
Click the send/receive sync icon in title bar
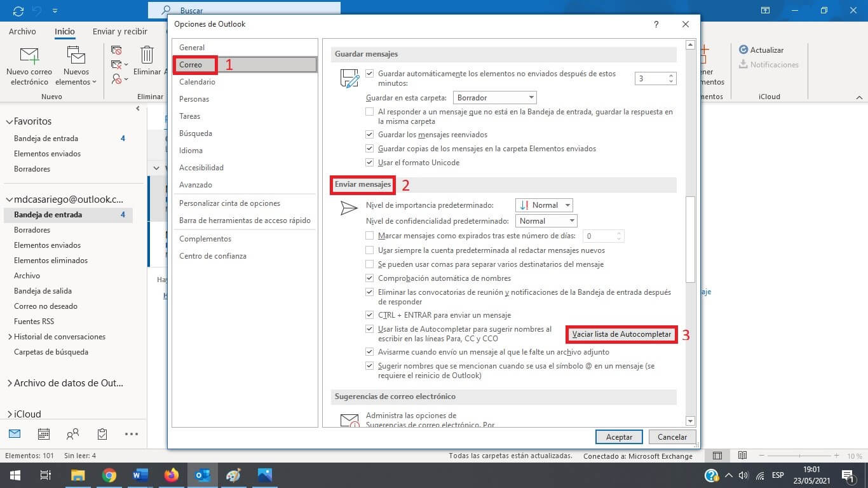click(x=18, y=11)
